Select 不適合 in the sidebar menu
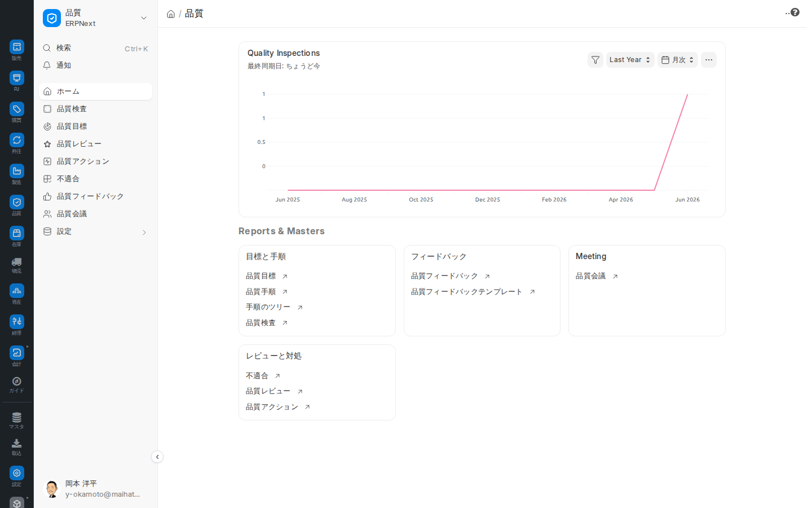The width and height of the screenshot is (812, 508). point(95,179)
